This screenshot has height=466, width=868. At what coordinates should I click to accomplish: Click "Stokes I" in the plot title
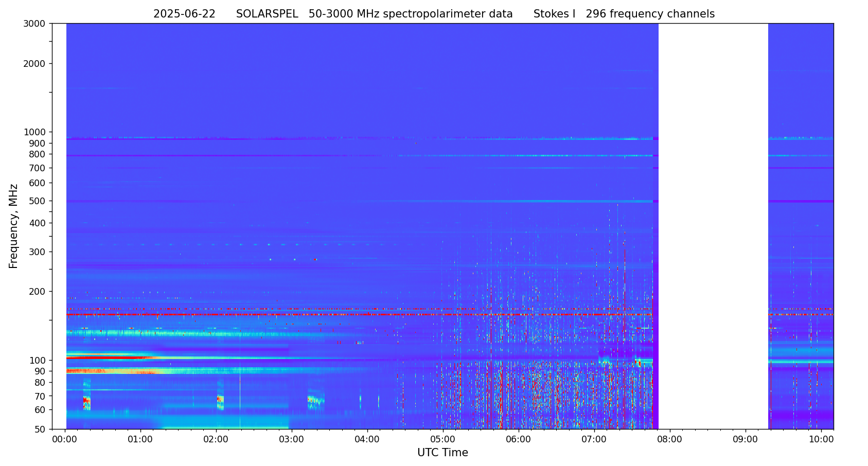point(554,14)
